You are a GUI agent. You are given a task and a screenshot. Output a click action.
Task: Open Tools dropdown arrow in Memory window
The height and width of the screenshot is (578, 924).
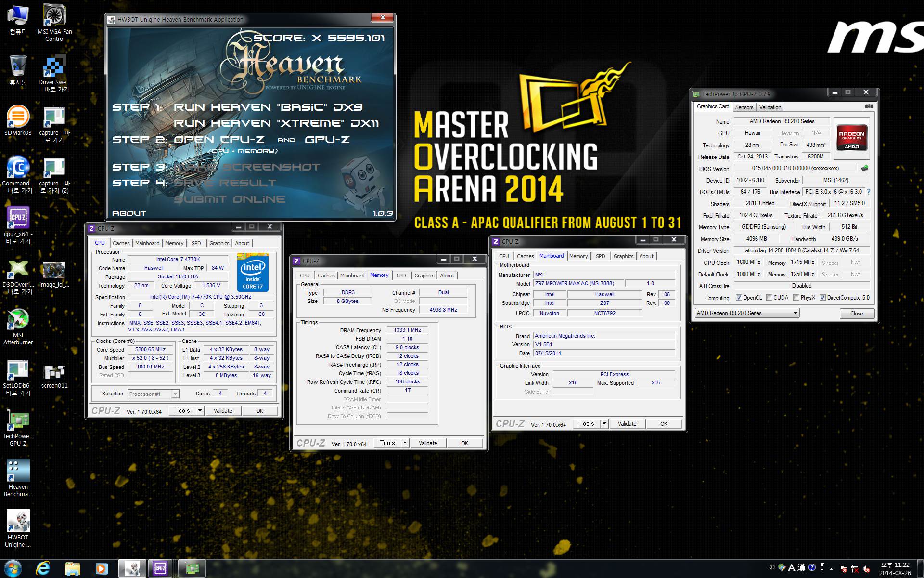coord(405,443)
